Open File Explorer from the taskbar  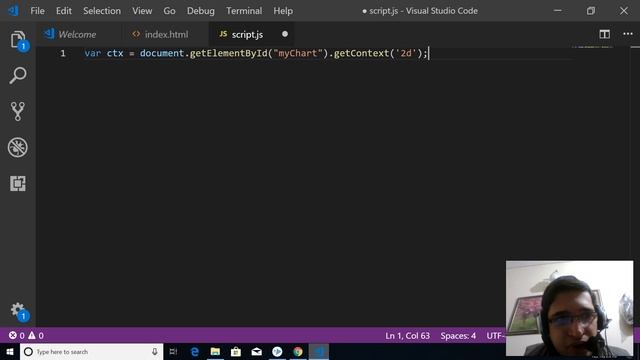[x=216, y=352]
